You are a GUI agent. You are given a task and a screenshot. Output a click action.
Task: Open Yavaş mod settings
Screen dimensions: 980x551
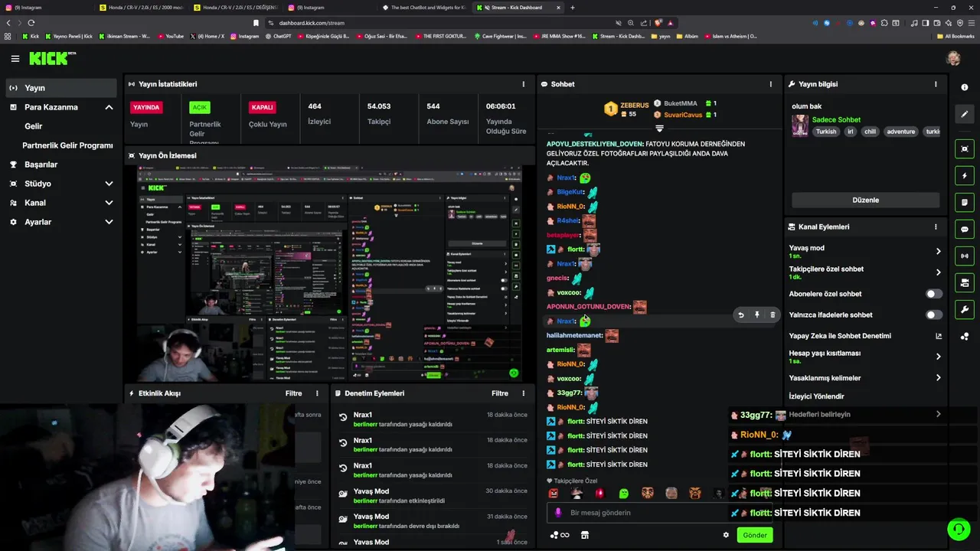pos(865,251)
